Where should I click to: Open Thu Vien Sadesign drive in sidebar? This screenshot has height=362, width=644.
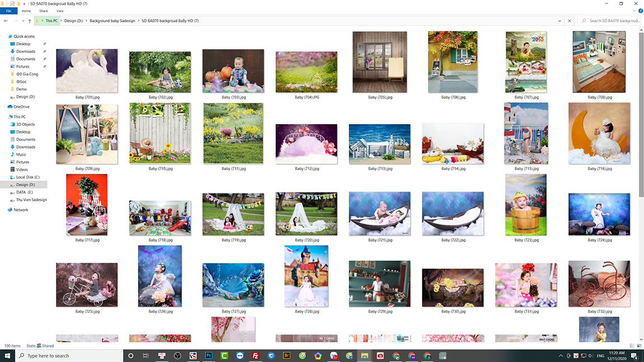point(31,200)
